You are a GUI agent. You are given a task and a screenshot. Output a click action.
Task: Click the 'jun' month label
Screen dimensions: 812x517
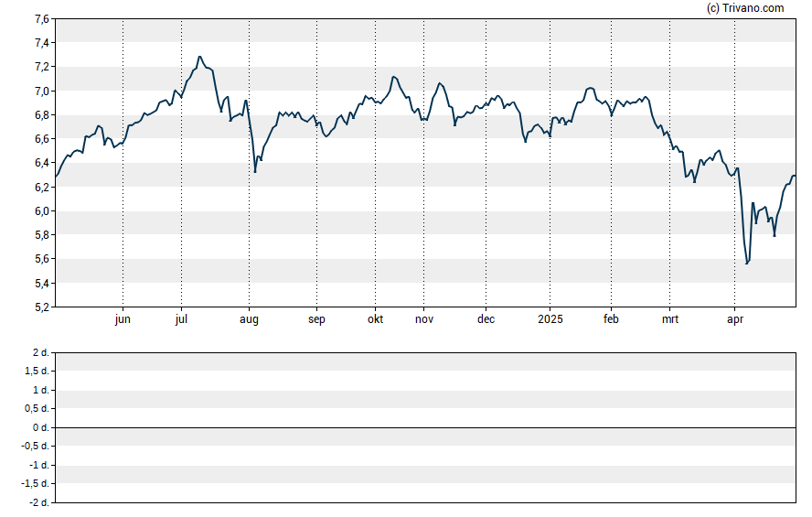click(x=123, y=319)
